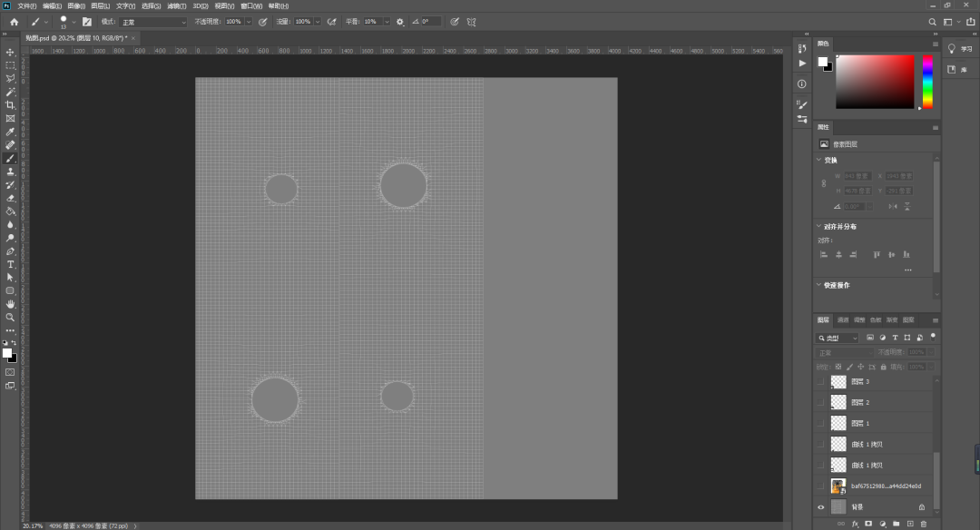
Task: Select the Pen tool
Action: click(x=10, y=251)
